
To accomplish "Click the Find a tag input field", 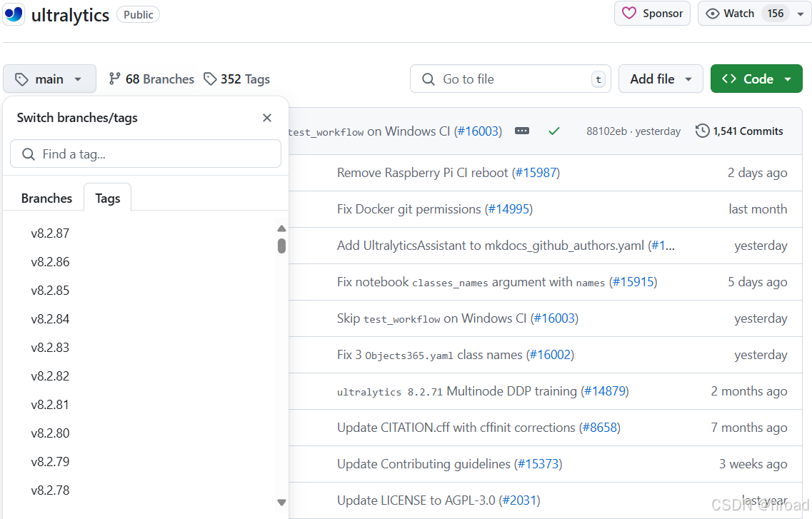I will (x=146, y=153).
